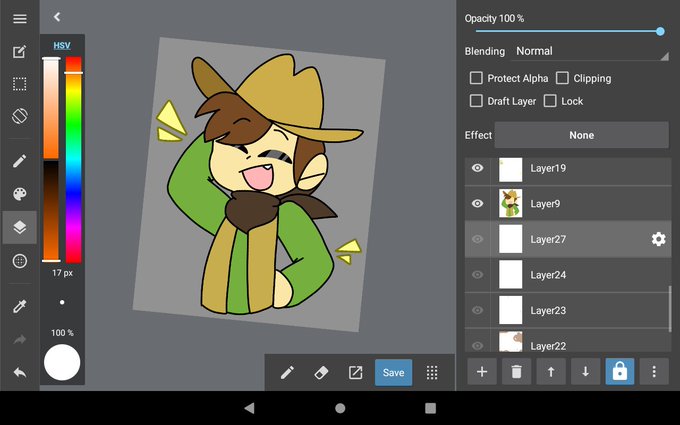Show Layer24 using its eye icon

477,275
